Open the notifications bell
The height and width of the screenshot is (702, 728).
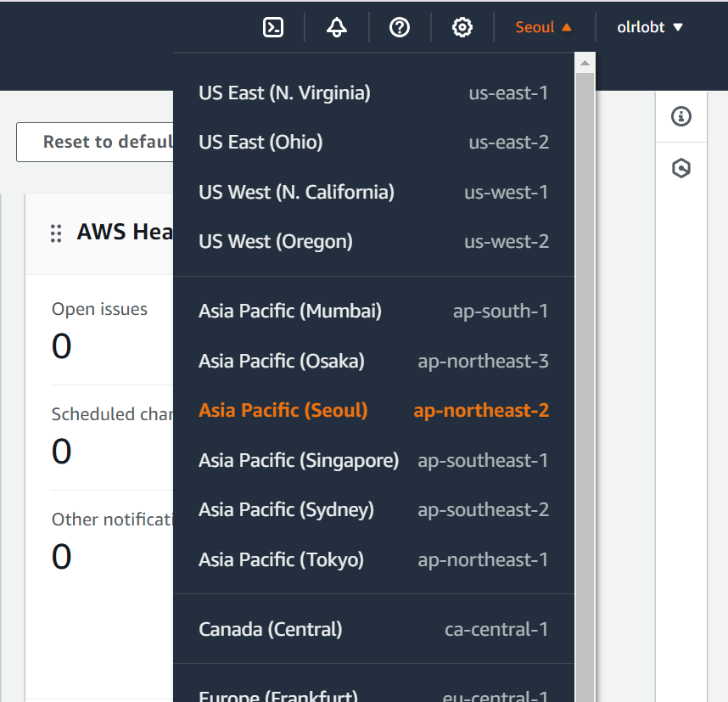337,27
